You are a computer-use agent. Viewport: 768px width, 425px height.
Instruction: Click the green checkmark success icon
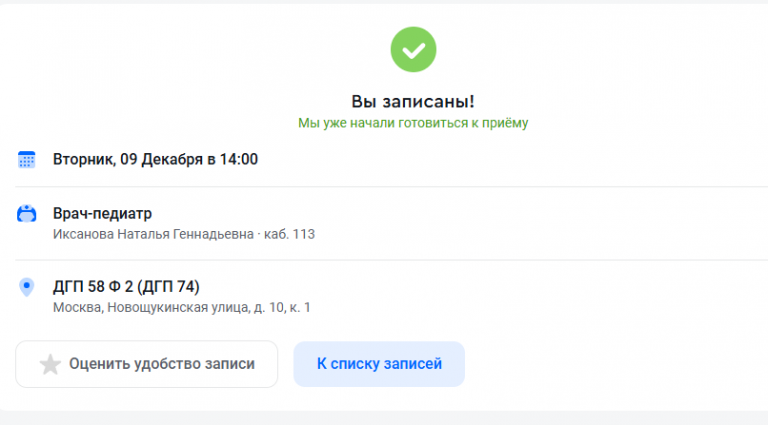click(x=413, y=49)
